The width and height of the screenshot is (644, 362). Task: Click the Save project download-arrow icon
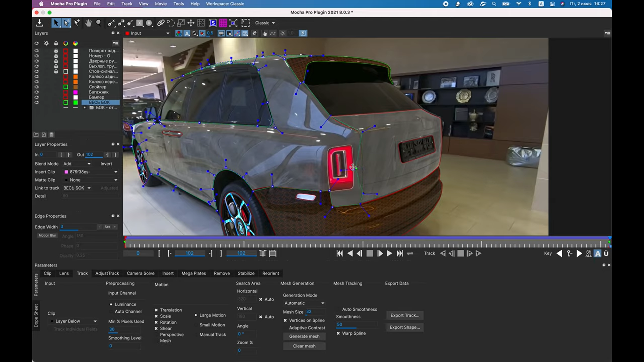(40, 23)
